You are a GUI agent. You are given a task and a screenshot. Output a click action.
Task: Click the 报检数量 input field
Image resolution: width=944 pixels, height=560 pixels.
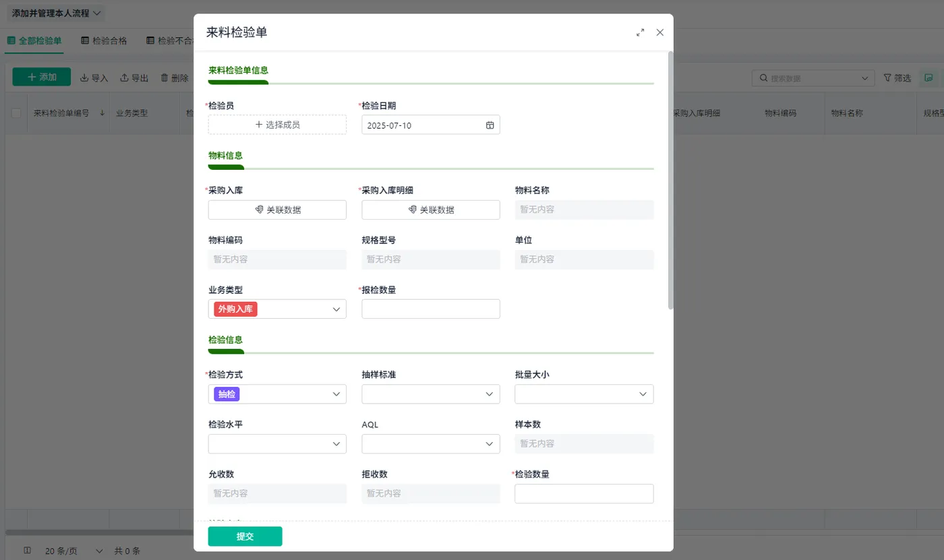[x=431, y=309]
